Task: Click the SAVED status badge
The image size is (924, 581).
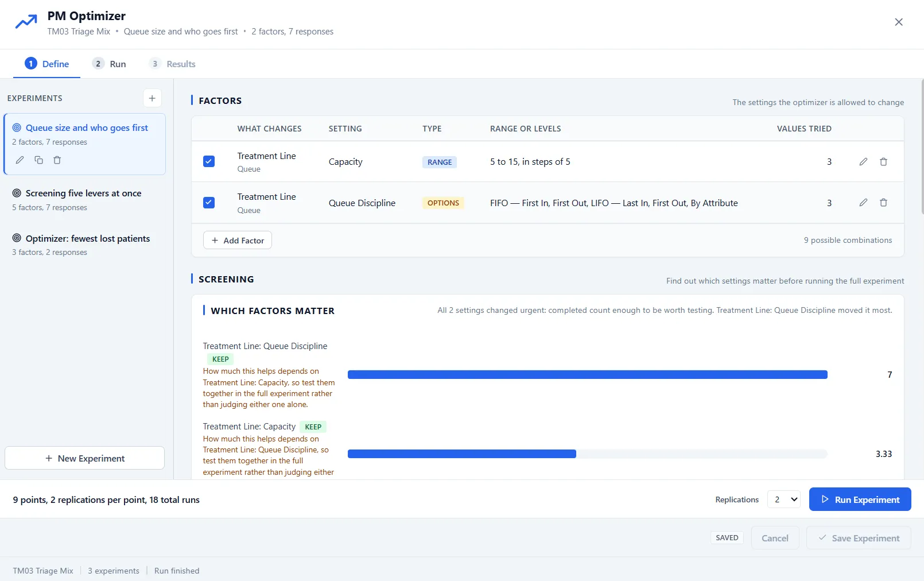Action: tap(727, 538)
